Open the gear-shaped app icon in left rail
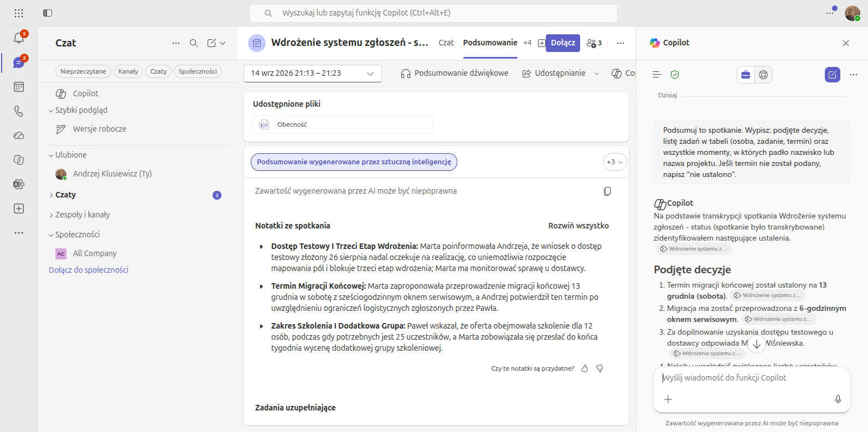Image resolution: width=868 pixels, height=432 pixels. pos(19,184)
